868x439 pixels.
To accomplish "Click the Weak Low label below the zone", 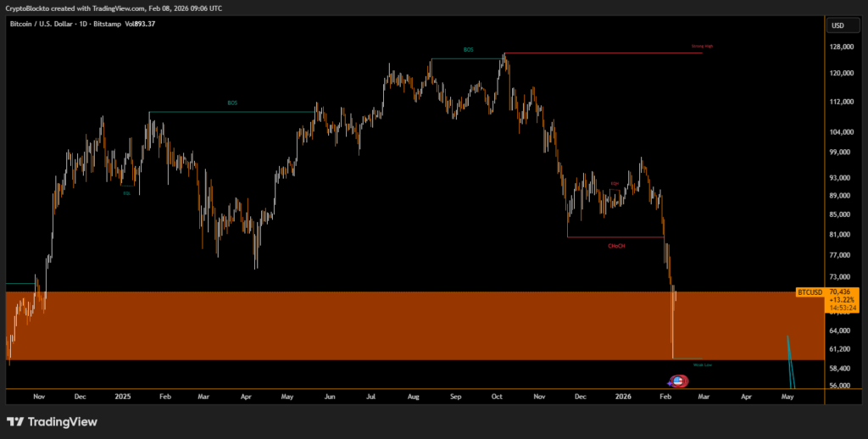I will [702, 364].
